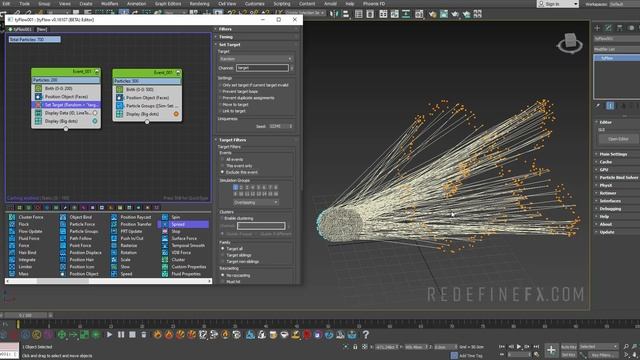Open the Modifier List dropdown
Viewport: 640px width, 360px height.
617,49
